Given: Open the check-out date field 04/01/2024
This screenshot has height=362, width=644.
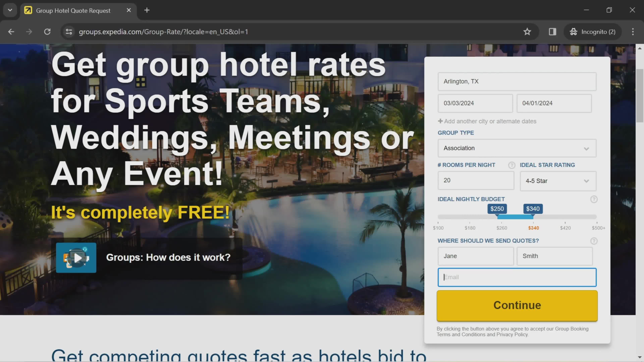Looking at the screenshot, I should pos(554,103).
